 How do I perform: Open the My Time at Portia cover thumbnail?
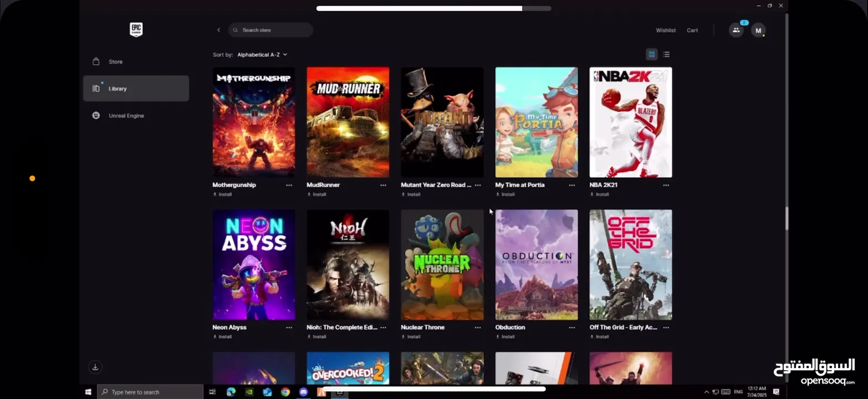click(x=537, y=122)
